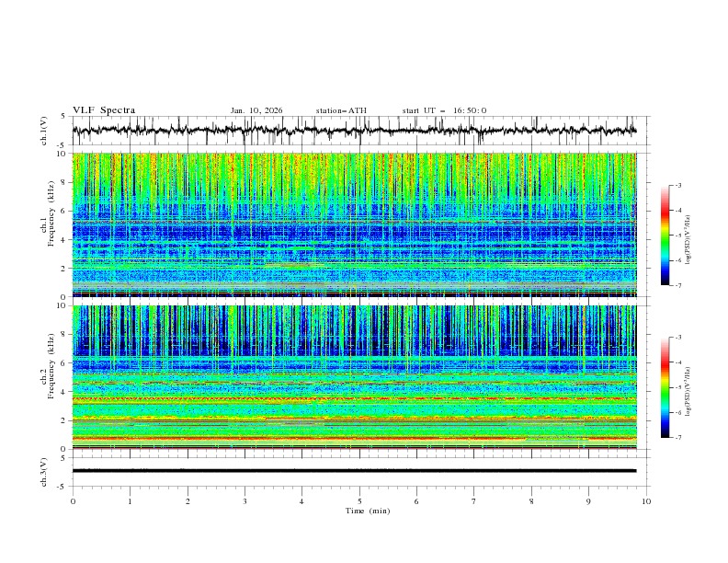This screenshot has height=563, width=728.
Task: Select the Jan. 10, 2026 date label
Action: pyautogui.click(x=256, y=110)
